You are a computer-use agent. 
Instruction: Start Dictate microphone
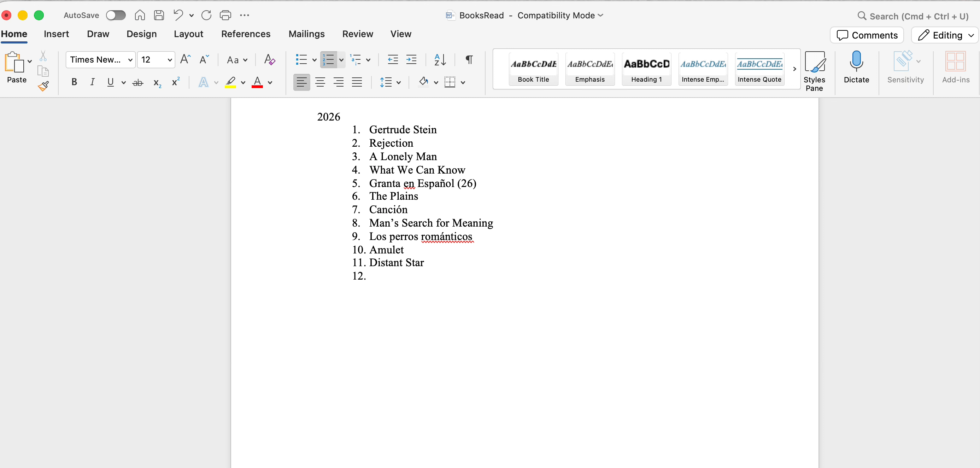[x=856, y=67]
